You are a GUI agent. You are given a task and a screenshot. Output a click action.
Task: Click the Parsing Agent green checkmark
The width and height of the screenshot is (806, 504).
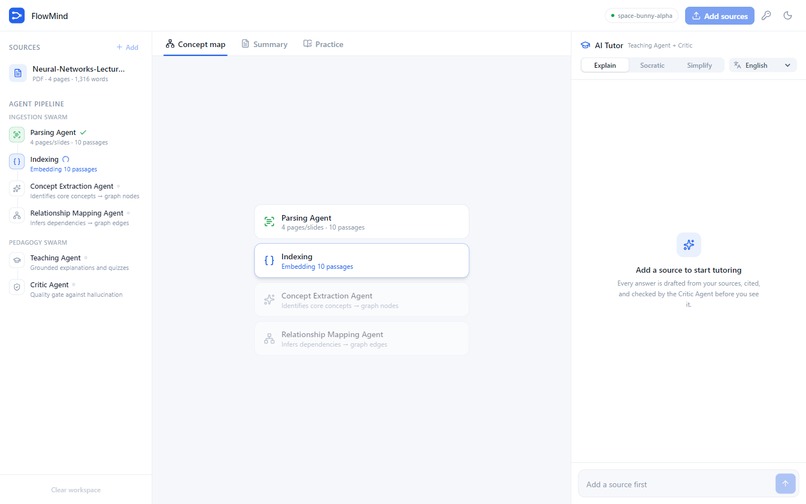point(83,132)
